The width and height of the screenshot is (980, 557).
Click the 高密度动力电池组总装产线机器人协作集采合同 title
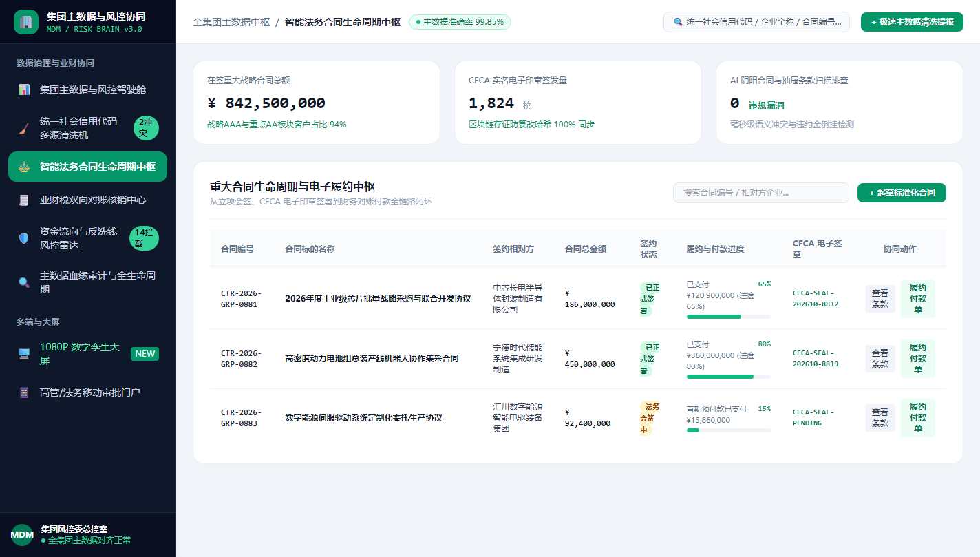372,359
